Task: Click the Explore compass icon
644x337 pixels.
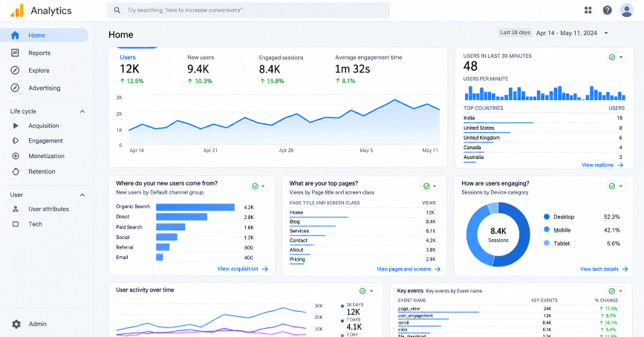Action: click(15, 71)
